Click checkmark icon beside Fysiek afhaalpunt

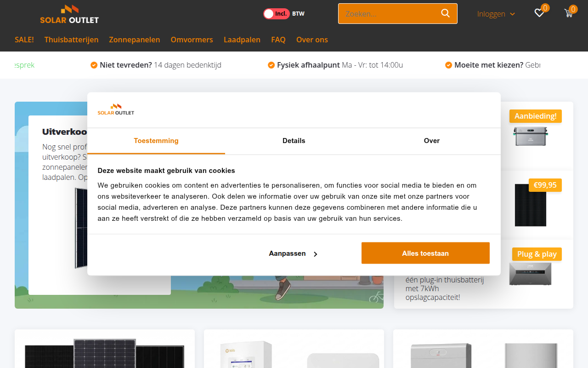[271, 65]
